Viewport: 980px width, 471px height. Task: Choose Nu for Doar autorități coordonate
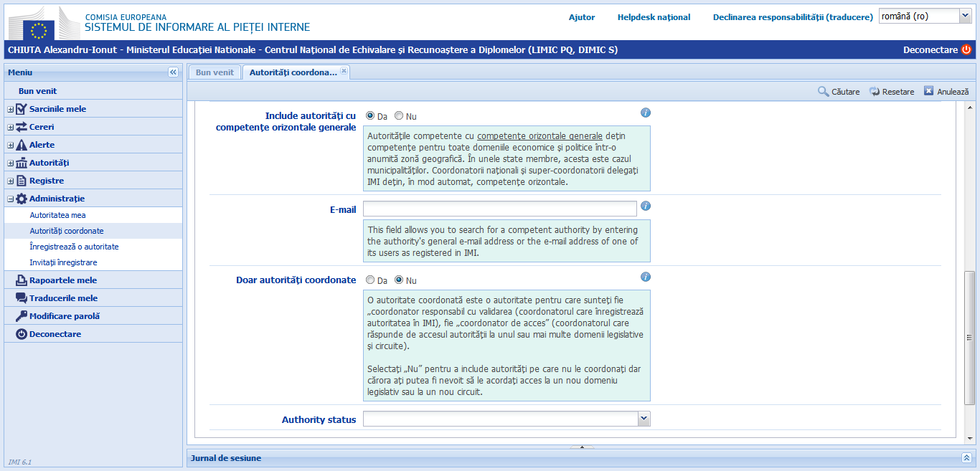[399, 280]
